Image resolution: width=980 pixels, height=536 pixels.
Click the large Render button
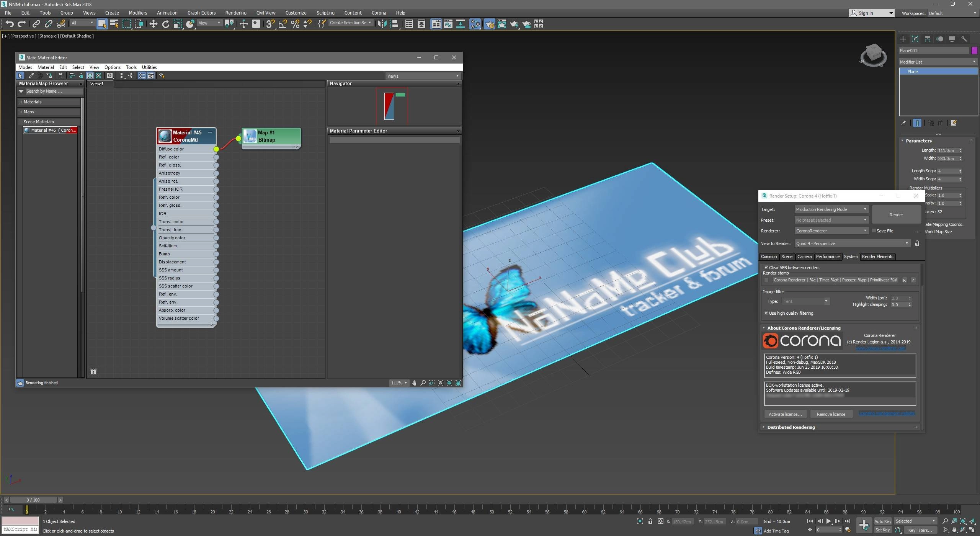[x=896, y=215]
